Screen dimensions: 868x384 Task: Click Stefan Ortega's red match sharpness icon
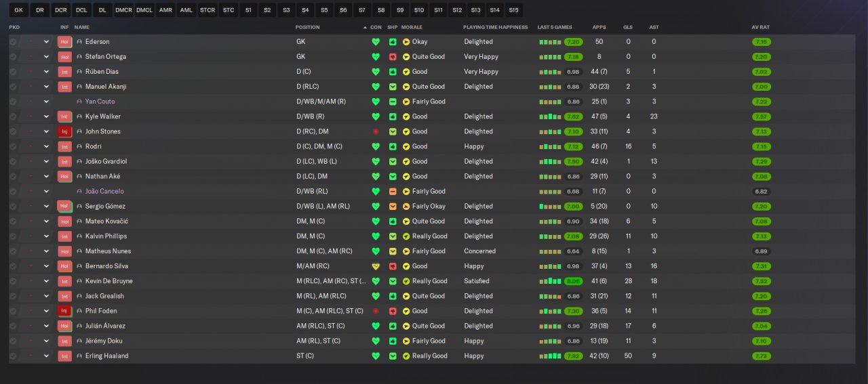(x=393, y=57)
